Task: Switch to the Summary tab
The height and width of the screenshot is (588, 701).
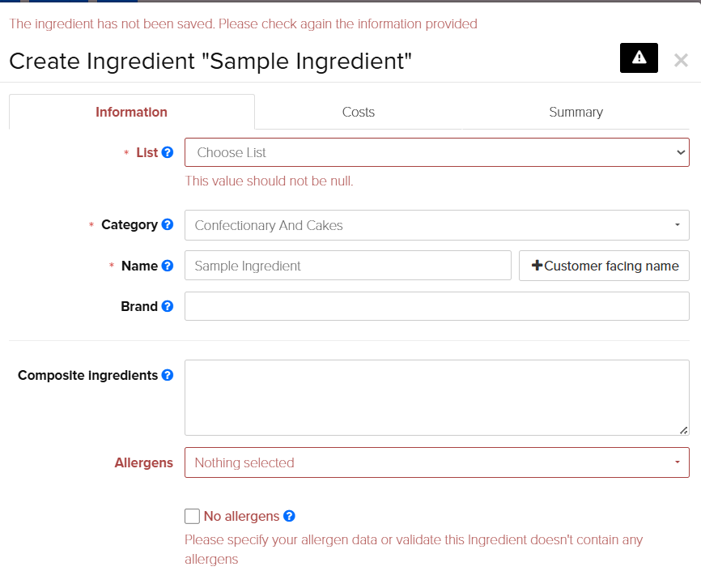Action: pos(576,112)
